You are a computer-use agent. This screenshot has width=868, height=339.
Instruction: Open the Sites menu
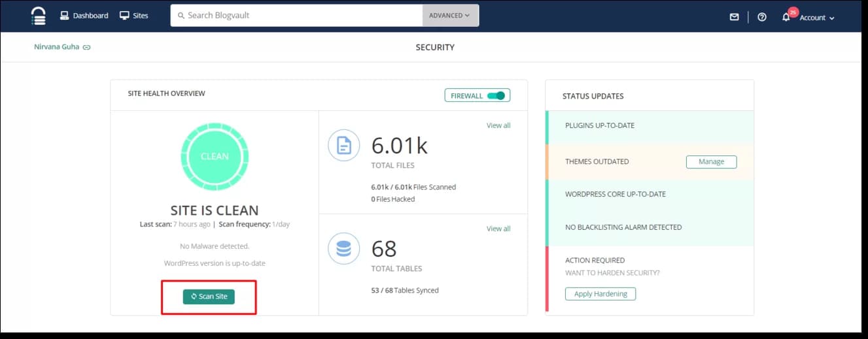coord(134,16)
